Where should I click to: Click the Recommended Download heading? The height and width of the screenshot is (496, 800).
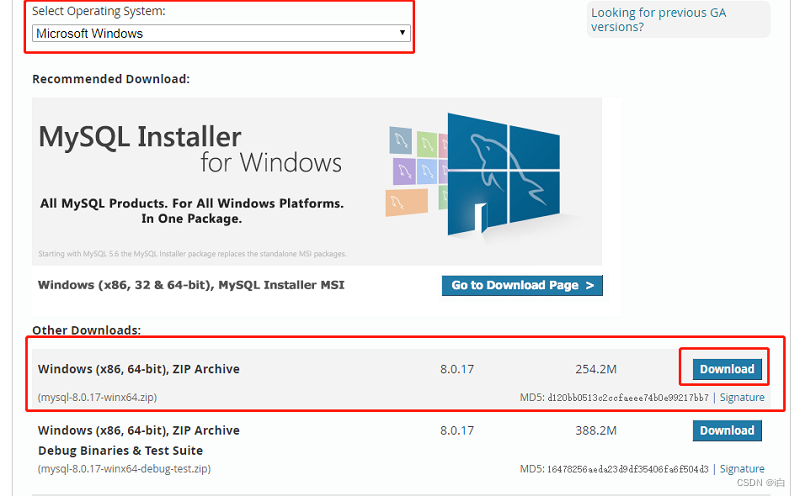[x=111, y=79]
